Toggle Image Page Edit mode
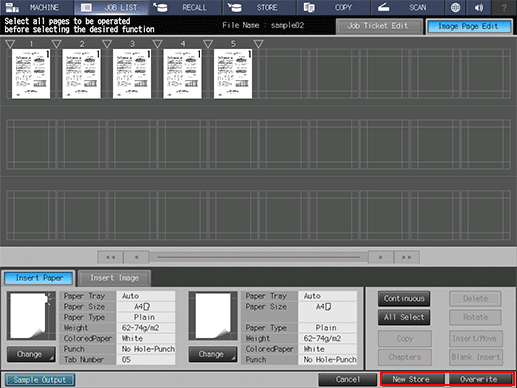The height and width of the screenshot is (388, 517). point(468,26)
